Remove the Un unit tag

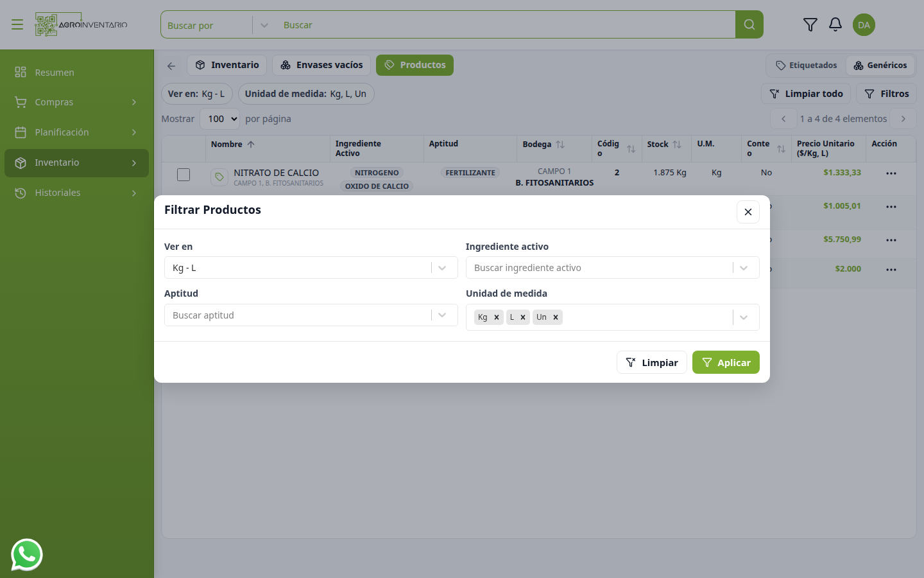[556, 317]
